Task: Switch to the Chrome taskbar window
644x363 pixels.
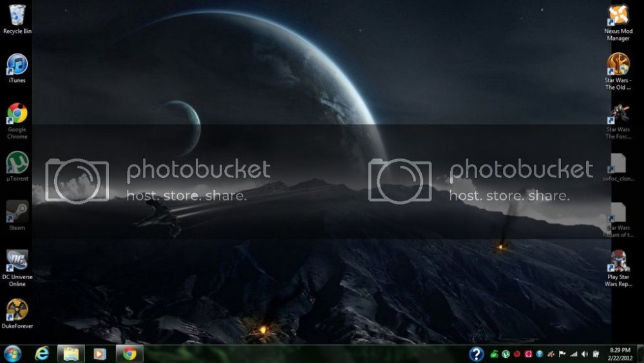Action: click(129, 354)
